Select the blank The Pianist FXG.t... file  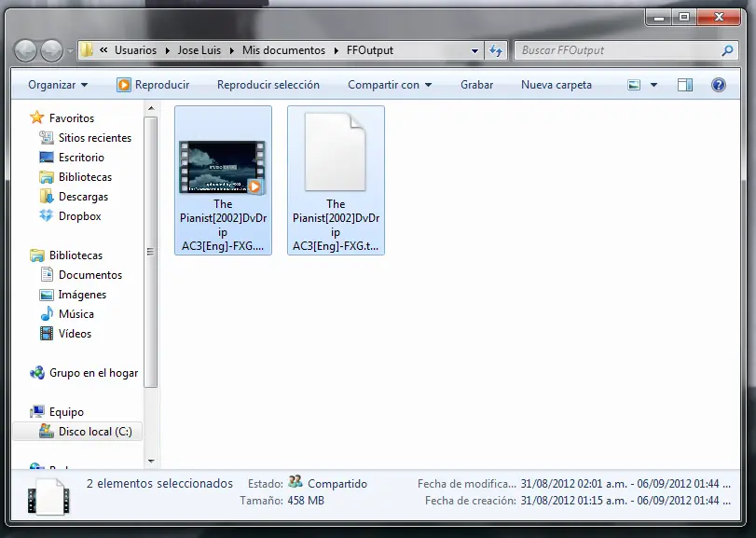point(336,180)
